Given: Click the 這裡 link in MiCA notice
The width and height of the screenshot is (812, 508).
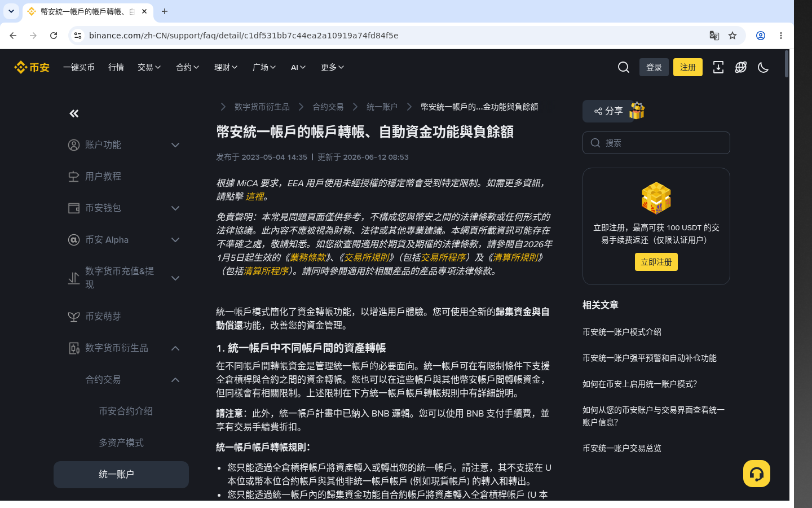Looking at the screenshot, I should point(255,196).
